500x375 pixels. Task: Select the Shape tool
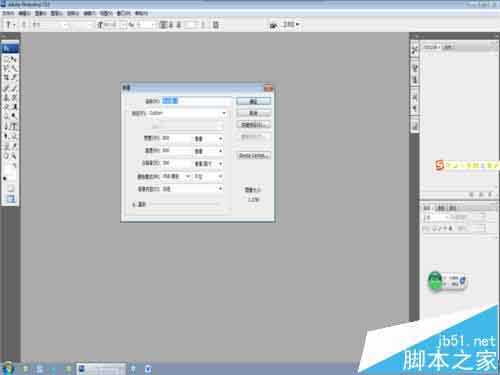(14, 136)
